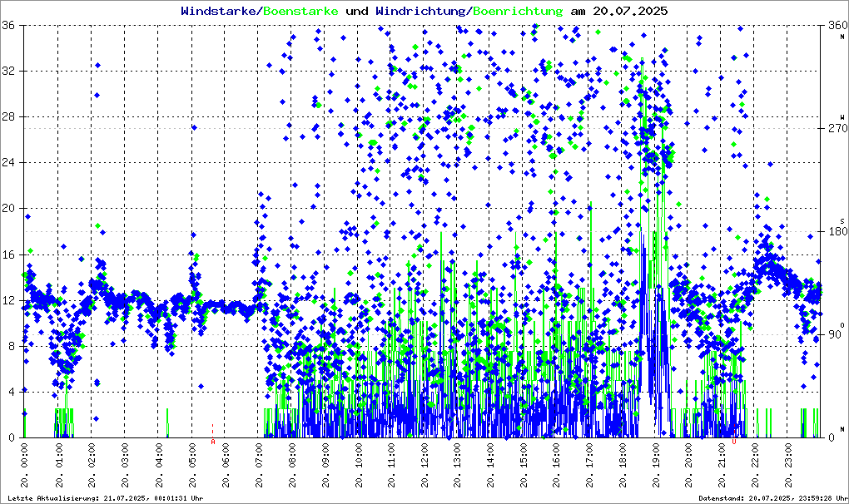
Task: Click the wind speed axis label '20'
Action: coord(8,208)
